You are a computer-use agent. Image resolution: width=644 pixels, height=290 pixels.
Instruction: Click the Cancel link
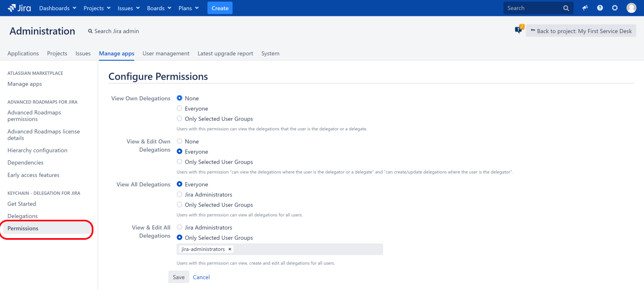coord(201,277)
